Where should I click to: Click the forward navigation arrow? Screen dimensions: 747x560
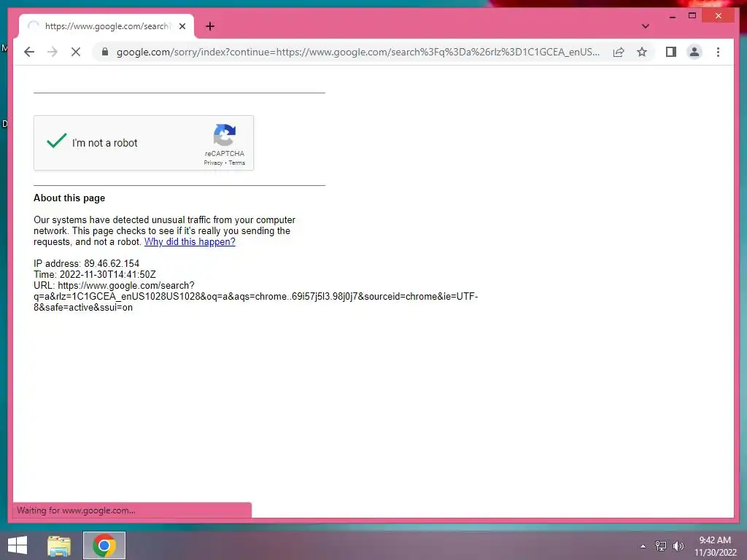click(53, 52)
